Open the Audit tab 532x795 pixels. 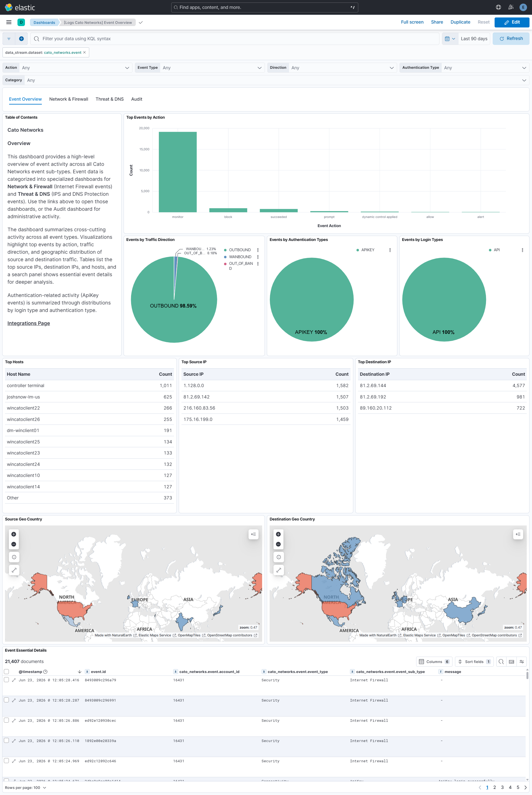point(137,99)
